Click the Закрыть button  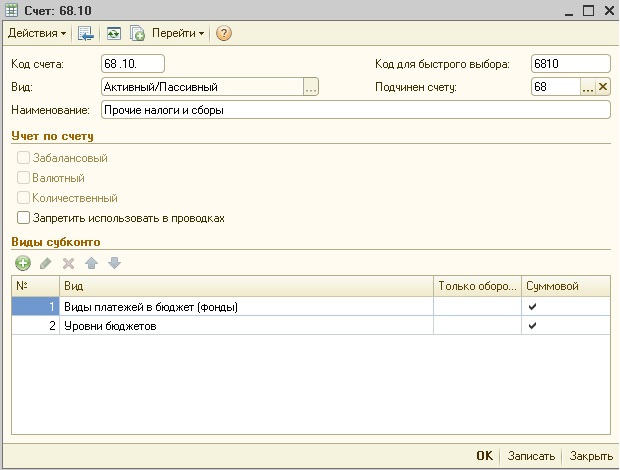tap(591, 456)
